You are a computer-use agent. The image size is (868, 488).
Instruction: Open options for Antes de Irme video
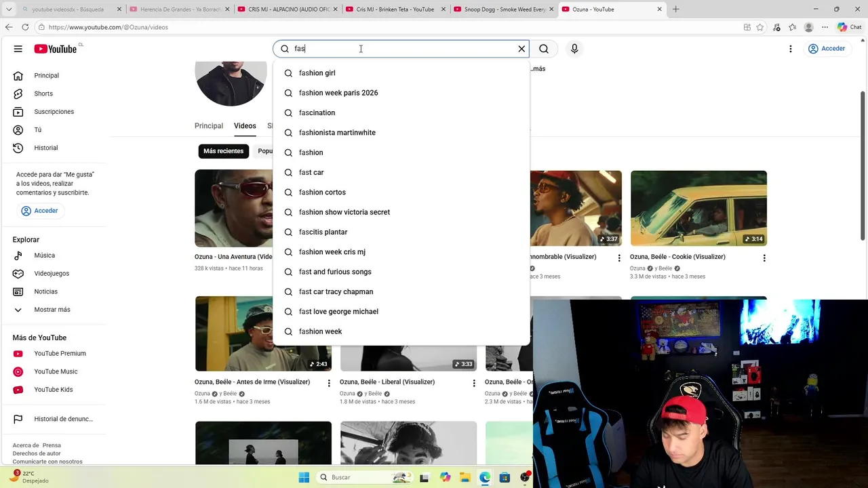pos(329,384)
